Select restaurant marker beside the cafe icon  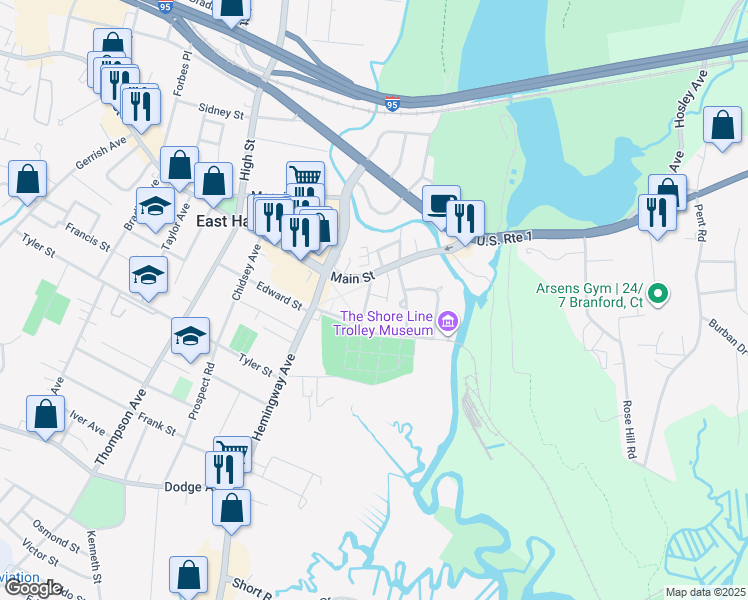click(465, 220)
